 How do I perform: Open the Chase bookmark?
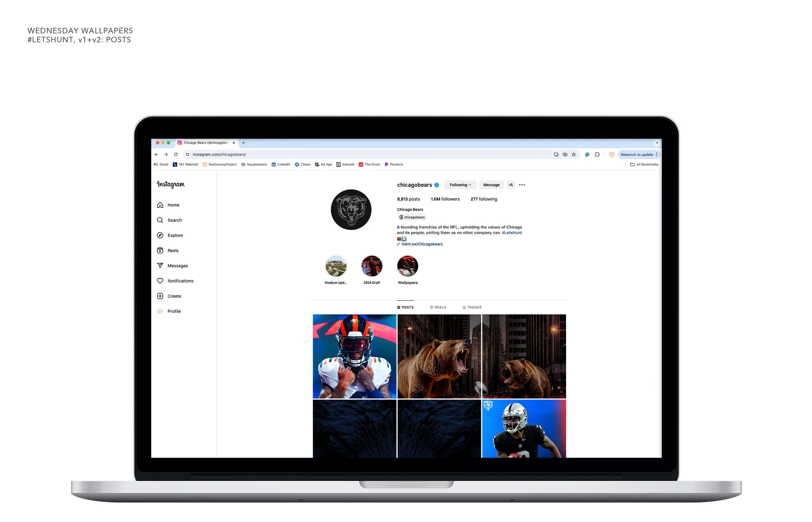pos(303,165)
